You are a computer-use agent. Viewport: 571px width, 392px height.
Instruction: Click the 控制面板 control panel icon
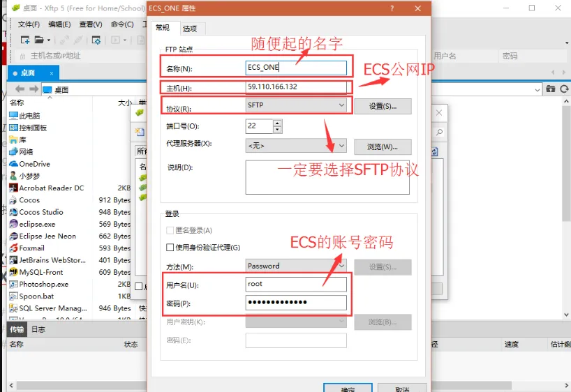coord(13,128)
